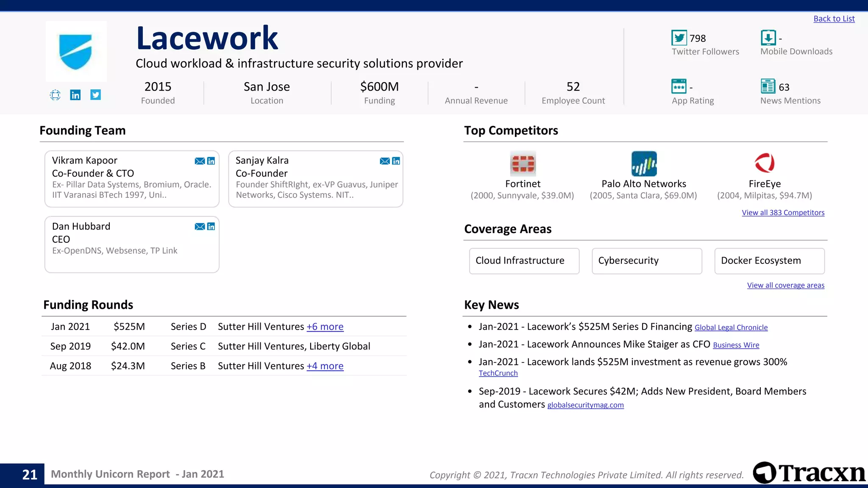Click the 63 News Mentions count
The height and width of the screenshot is (488, 868).
click(784, 87)
